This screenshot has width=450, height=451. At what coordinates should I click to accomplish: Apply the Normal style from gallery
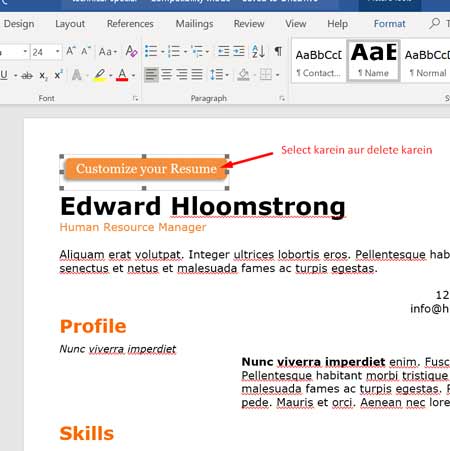click(x=427, y=62)
